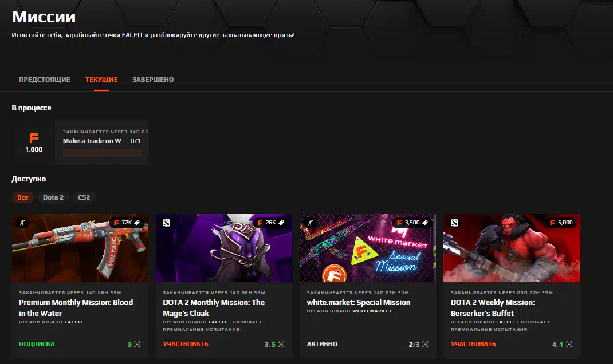Click УЧАСТВОВАТЬ on the Berserker's Buffet mission
The height and width of the screenshot is (364, 613).
pyautogui.click(x=473, y=344)
